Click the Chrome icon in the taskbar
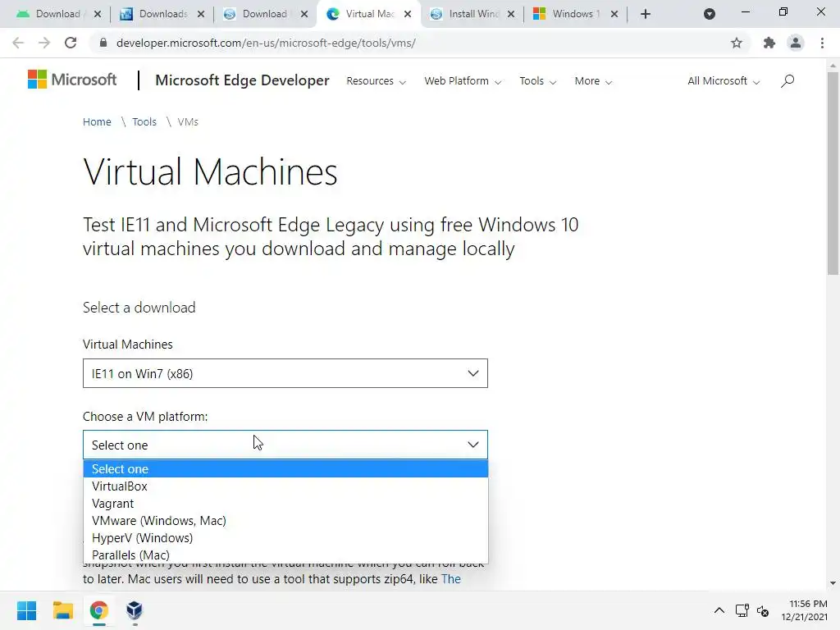The width and height of the screenshot is (840, 630). (98, 610)
